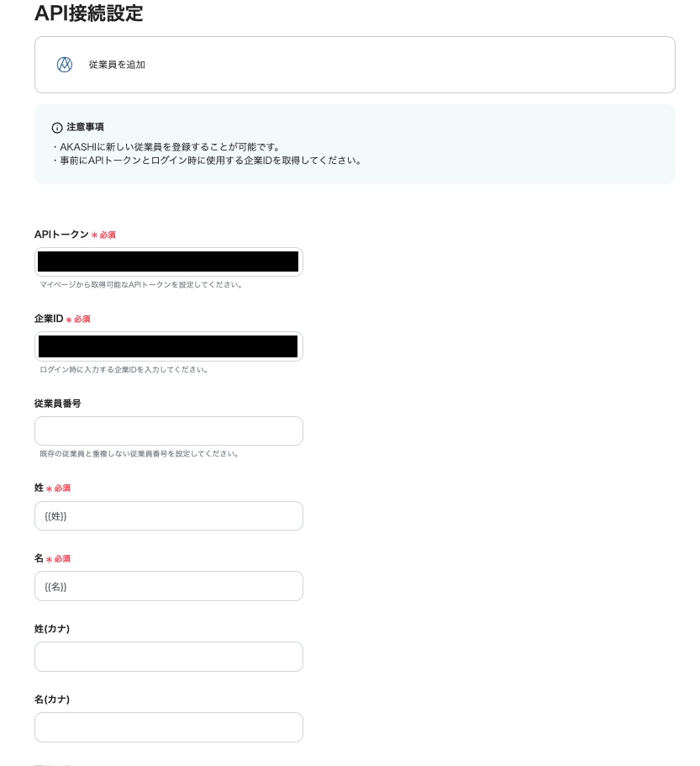
Task: Click the info icon beside 注意事項
Action: point(55,127)
